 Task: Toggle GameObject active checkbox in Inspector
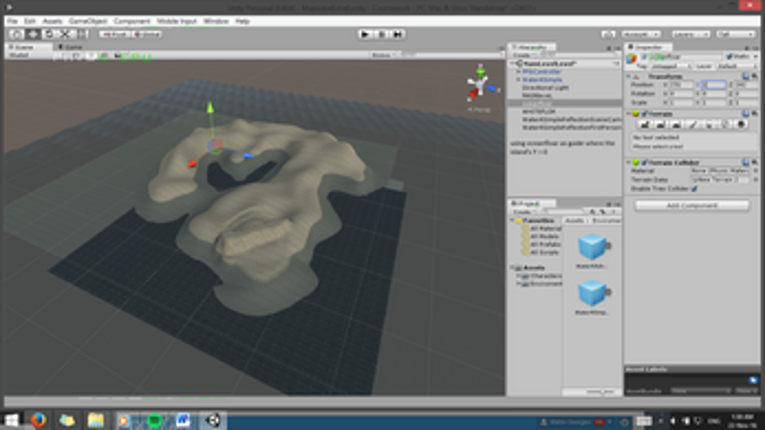644,57
